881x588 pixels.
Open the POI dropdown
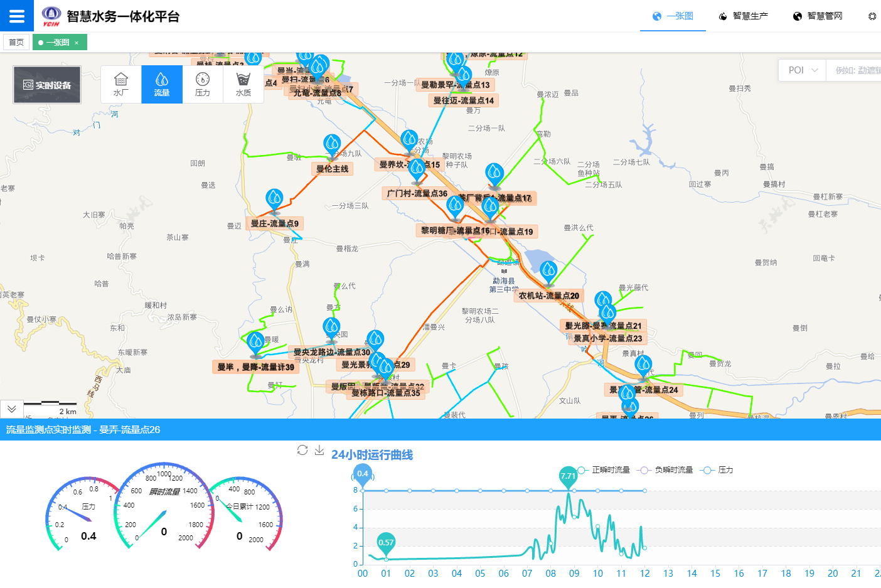click(803, 70)
